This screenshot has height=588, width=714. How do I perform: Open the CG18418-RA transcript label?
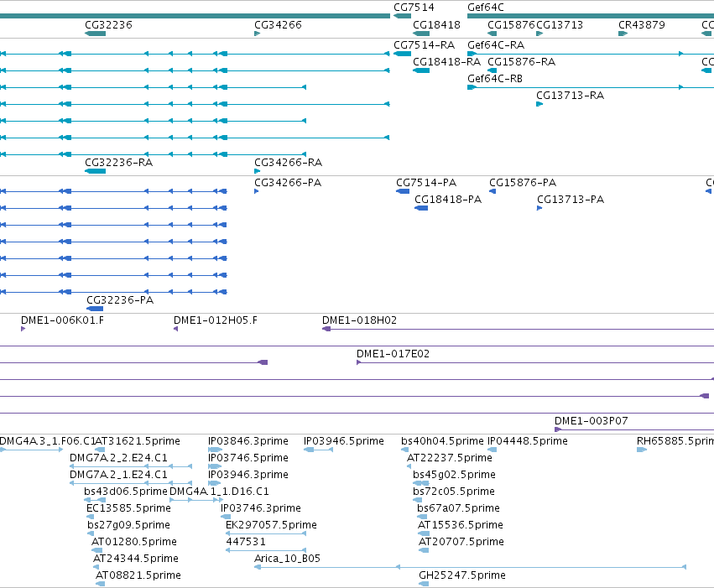(446, 62)
